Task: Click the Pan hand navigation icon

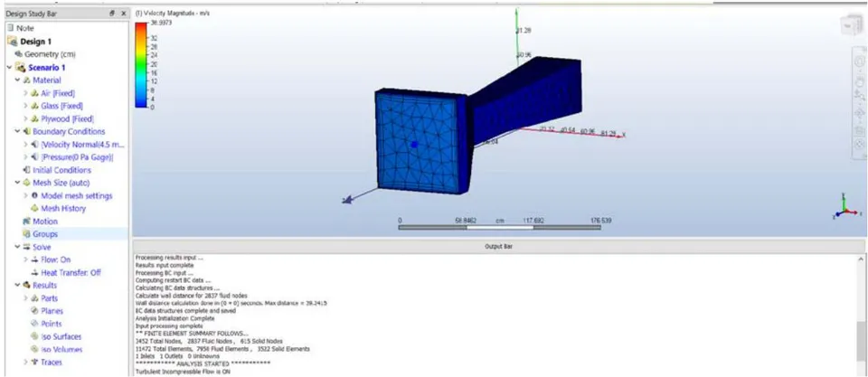Action: coord(859,82)
